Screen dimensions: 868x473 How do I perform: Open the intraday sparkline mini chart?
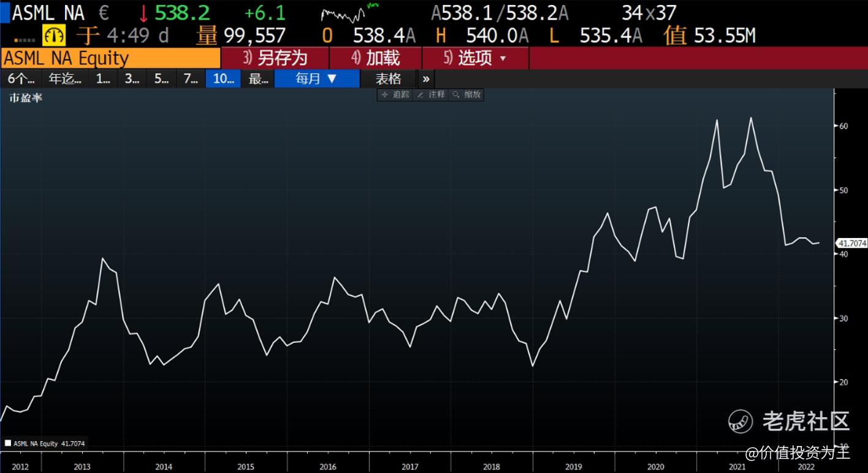point(350,13)
